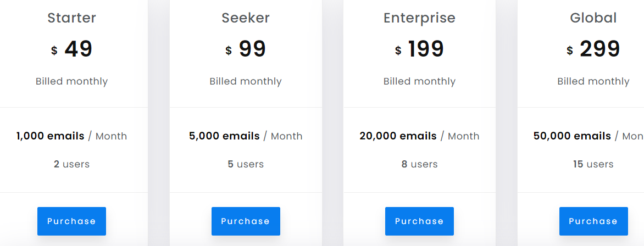Click the 50,000 emails text
The image size is (644, 246).
572,136
